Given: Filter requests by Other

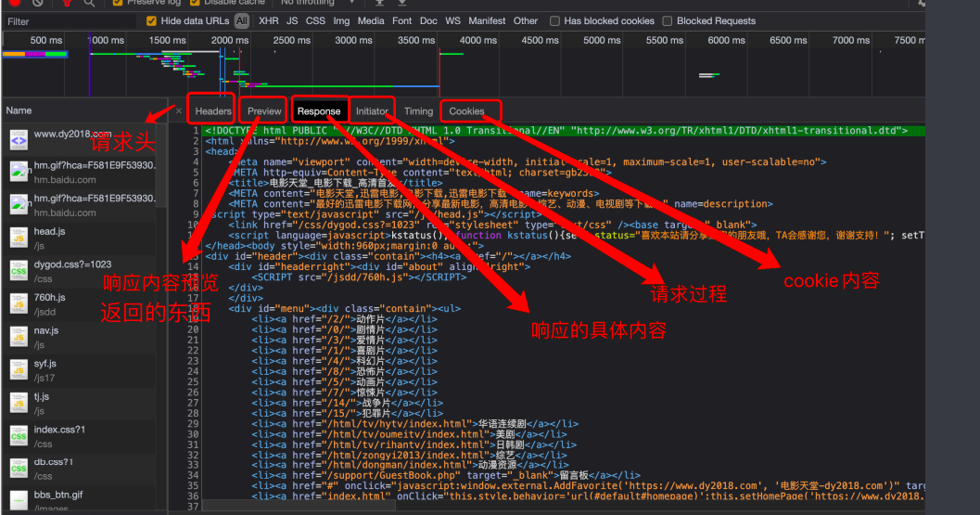Looking at the screenshot, I should click(526, 20).
